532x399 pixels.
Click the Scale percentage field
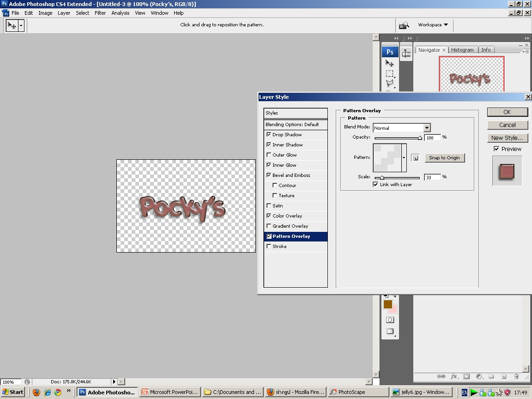(432, 177)
